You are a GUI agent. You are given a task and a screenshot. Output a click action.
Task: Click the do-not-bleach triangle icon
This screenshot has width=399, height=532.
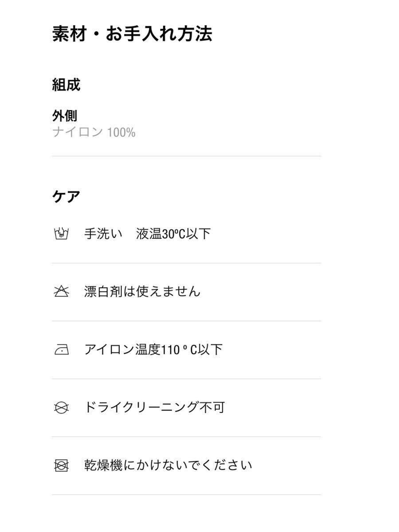tap(61, 291)
